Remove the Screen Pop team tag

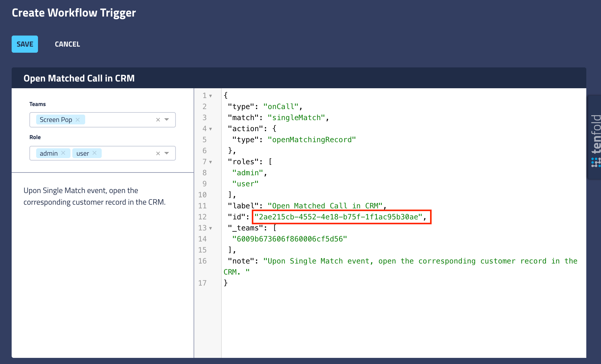click(x=78, y=119)
